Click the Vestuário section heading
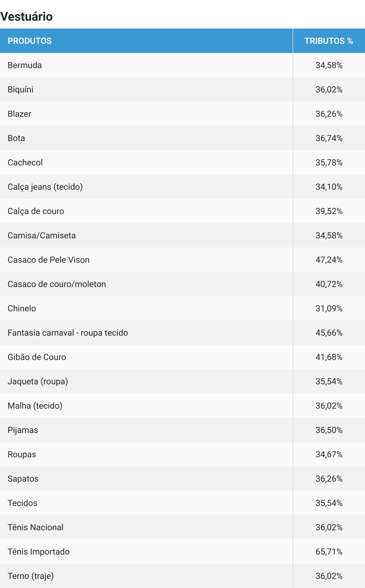Image resolution: width=365 pixels, height=588 pixels. (x=26, y=16)
